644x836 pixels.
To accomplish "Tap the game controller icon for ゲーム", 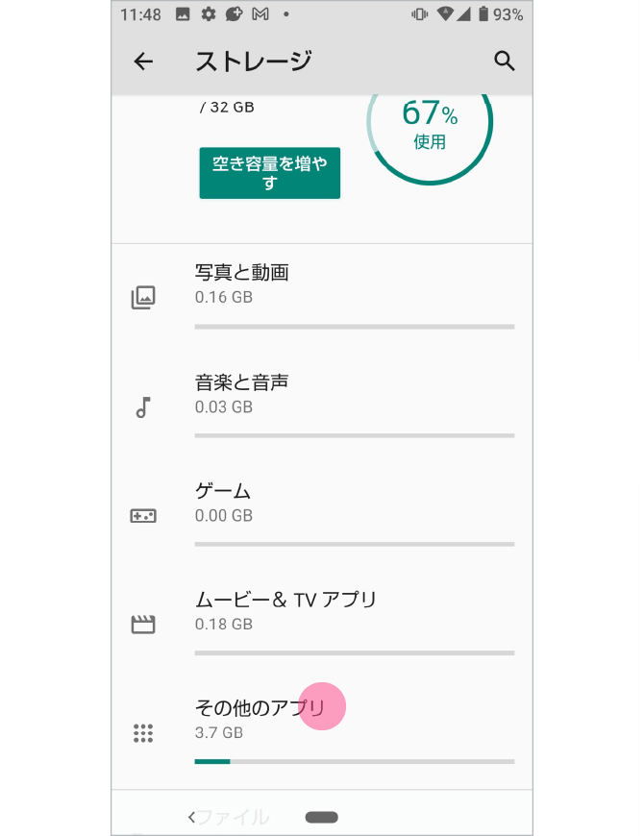I will point(142,516).
